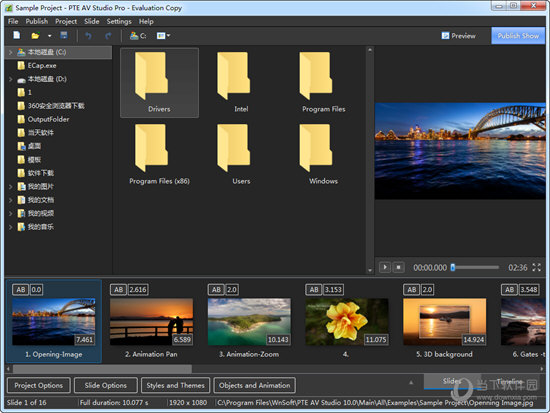550x413 pixels.
Task: Click the preview position slider handle
Action: click(x=453, y=267)
